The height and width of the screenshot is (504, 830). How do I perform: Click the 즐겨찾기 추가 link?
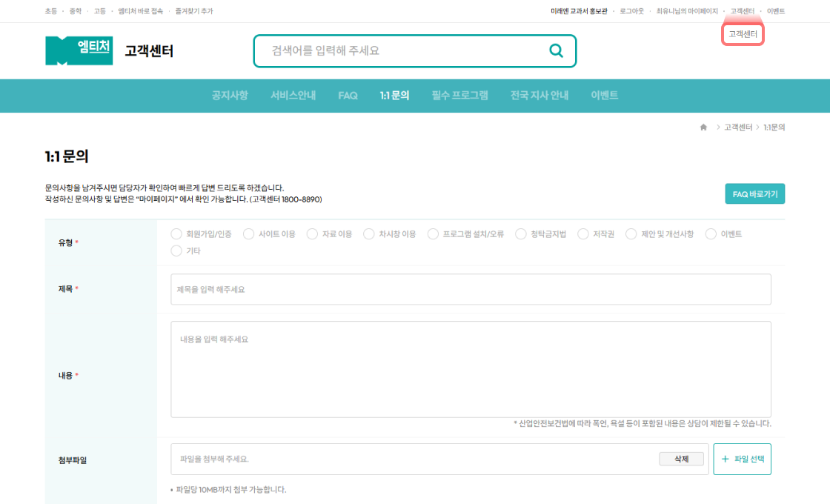point(194,11)
